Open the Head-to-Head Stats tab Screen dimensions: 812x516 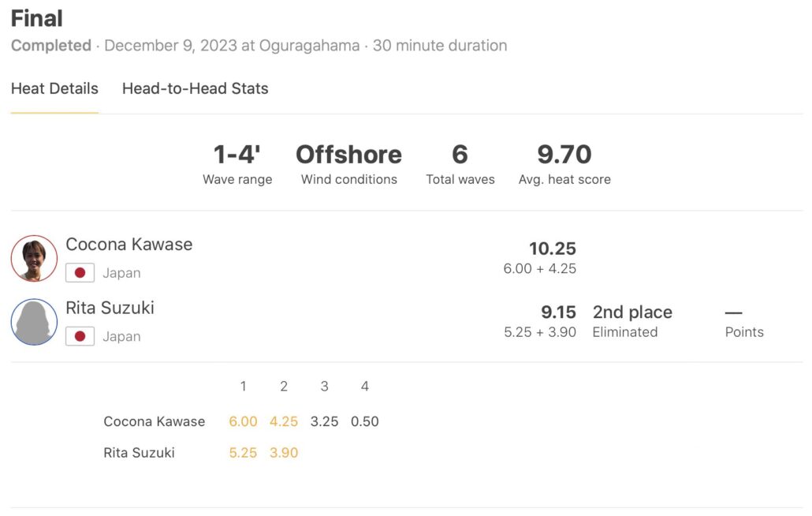[195, 88]
